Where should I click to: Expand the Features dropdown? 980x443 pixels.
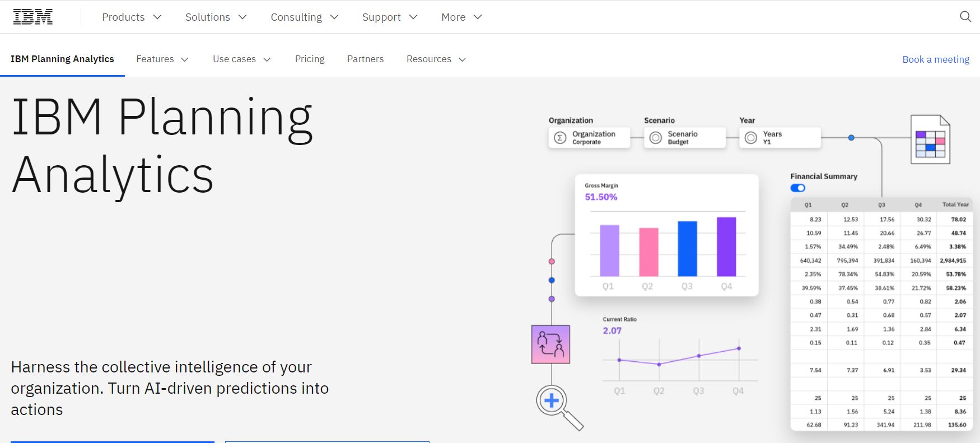pos(162,59)
